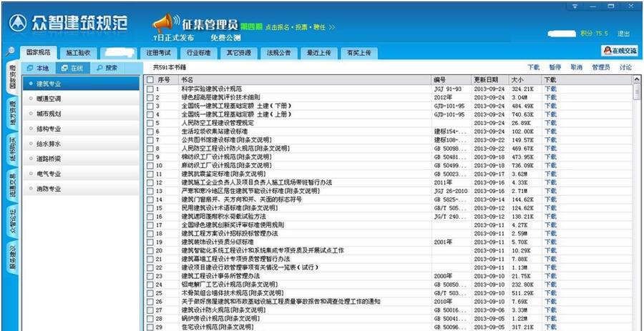Image resolution: width=644 pixels, height=331 pixels.
Task: Sort by 大小 column header
Action: coord(526,79)
